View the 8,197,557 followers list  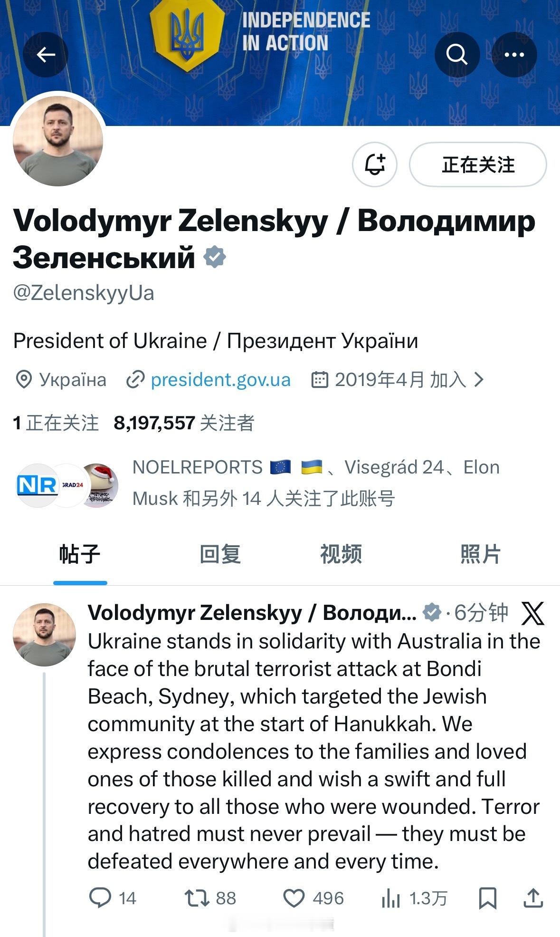point(184,423)
